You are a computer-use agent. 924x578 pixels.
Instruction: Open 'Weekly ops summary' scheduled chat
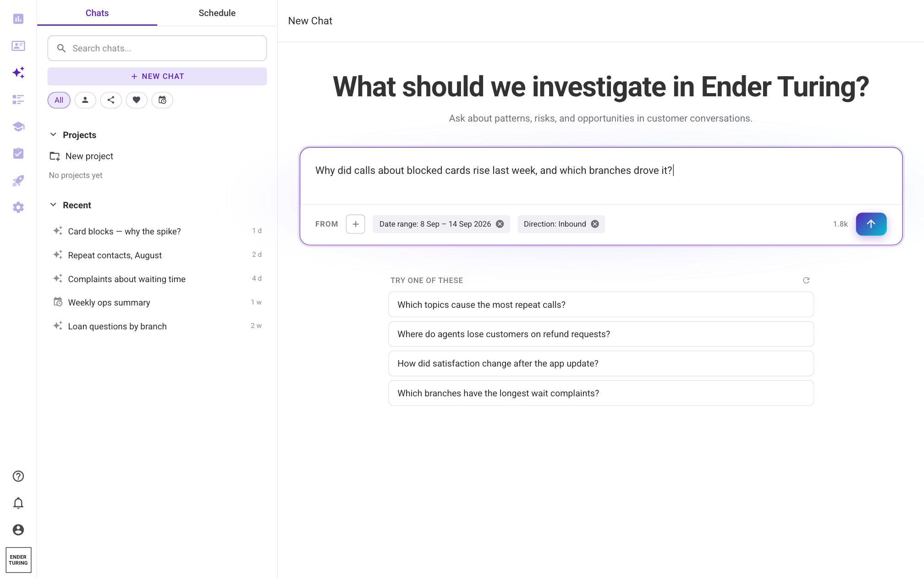[x=157, y=302]
